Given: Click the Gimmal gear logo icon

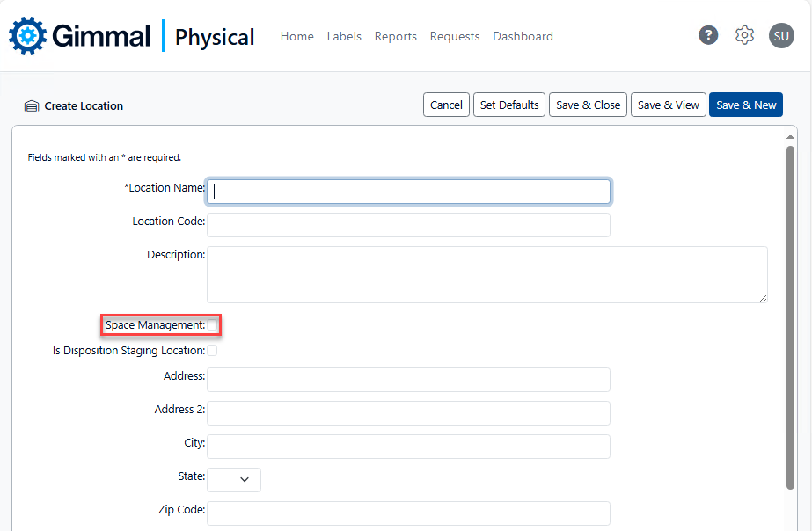Looking at the screenshot, I should point(27,35).
